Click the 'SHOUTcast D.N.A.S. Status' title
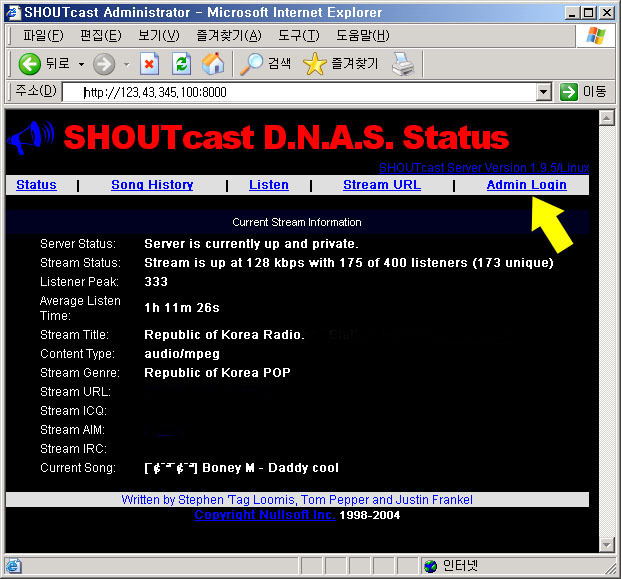This screenshot has height=579, width=621. (286, 137)
